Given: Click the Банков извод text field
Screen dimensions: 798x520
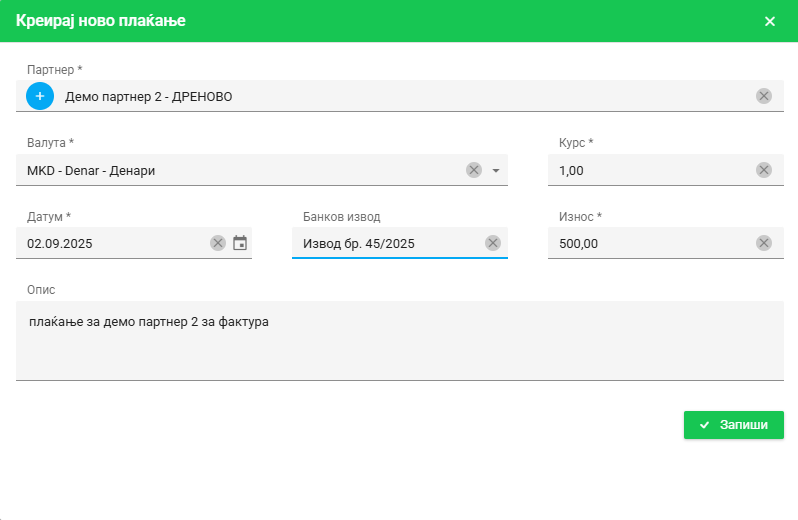Looking at the screenshot, I should [385, 243].
